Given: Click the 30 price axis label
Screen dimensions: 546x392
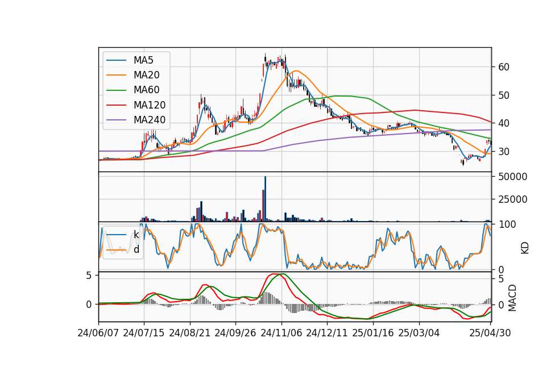Looking at the screenshot, I should coord(504,152).
